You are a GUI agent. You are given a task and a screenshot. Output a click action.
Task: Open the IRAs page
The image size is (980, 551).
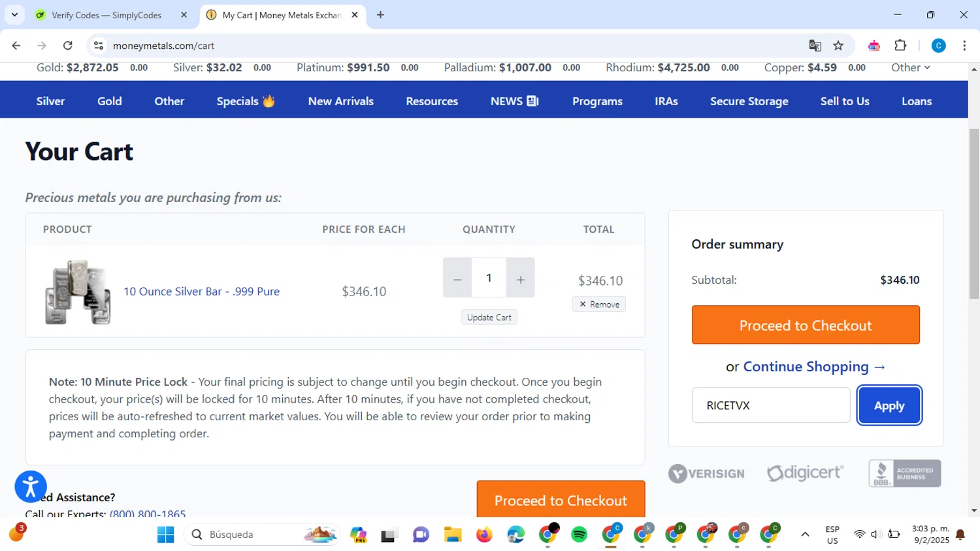[x=666, y=101]
